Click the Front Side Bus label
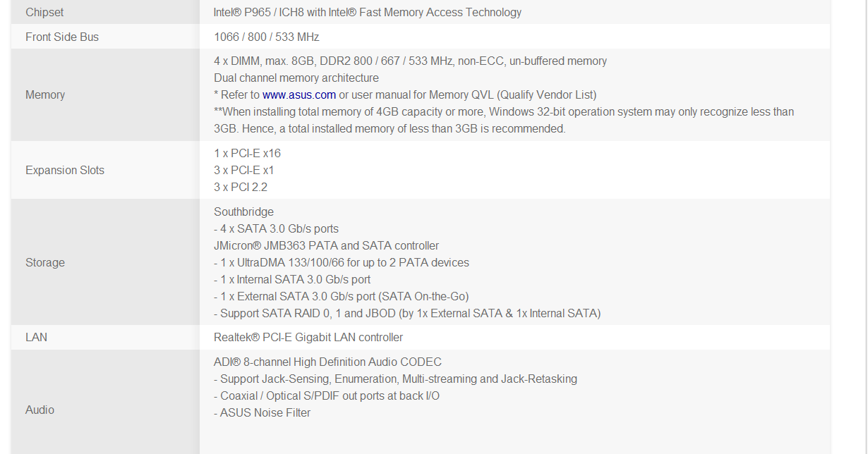Viewport: 868px width, 454px height. click(x=62, y=37)
